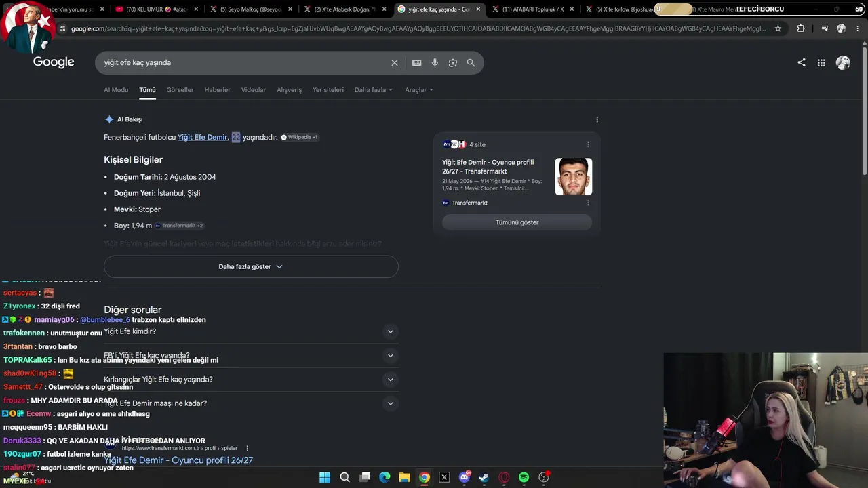
Task: Open Spotify from the taskbar
Action: click(x=524, y=477)
